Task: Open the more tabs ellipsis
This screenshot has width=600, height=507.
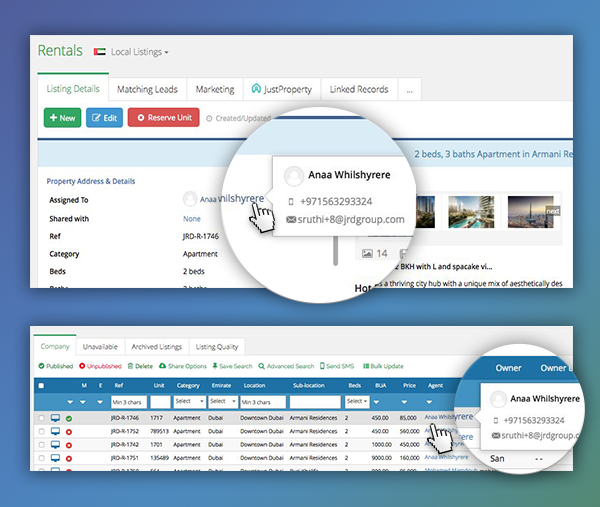Action: (409, 90)
